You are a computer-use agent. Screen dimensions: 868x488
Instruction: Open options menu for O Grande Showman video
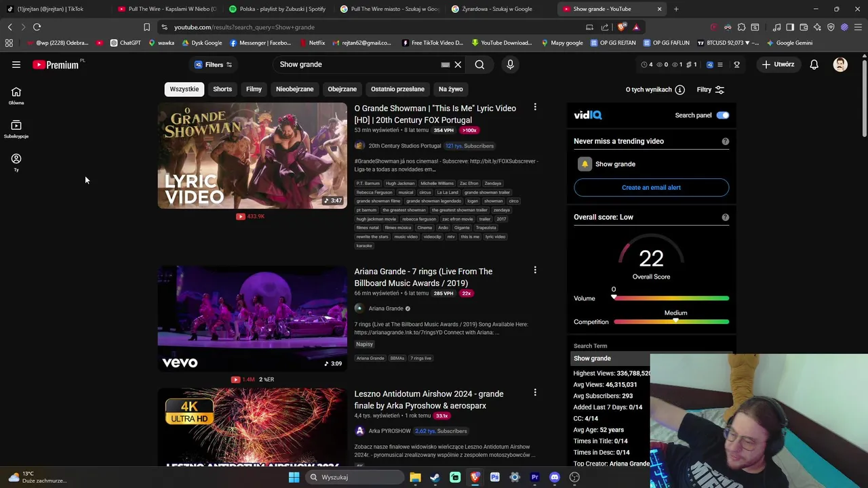(535, 107)
